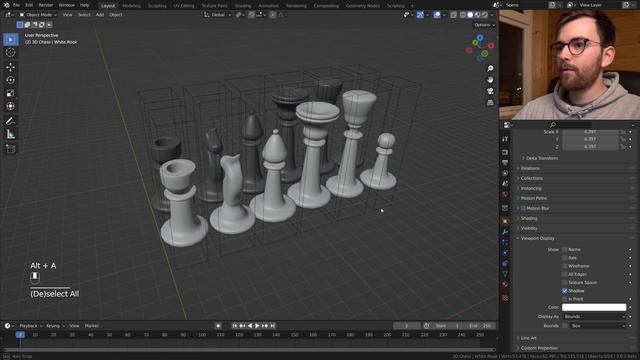Switch to the Shading workspace tab
The image size is (640, 360).
click(x=243, y=6)
